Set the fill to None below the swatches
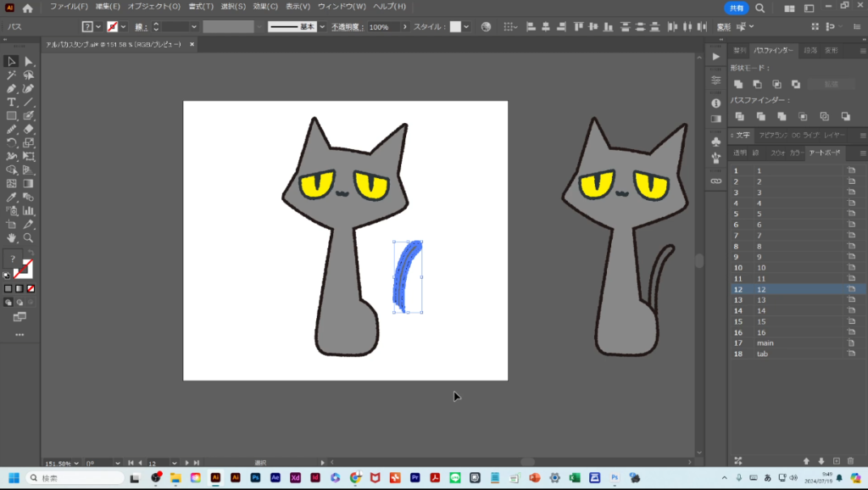The image size is (868, 490). [x=32, y=288]
